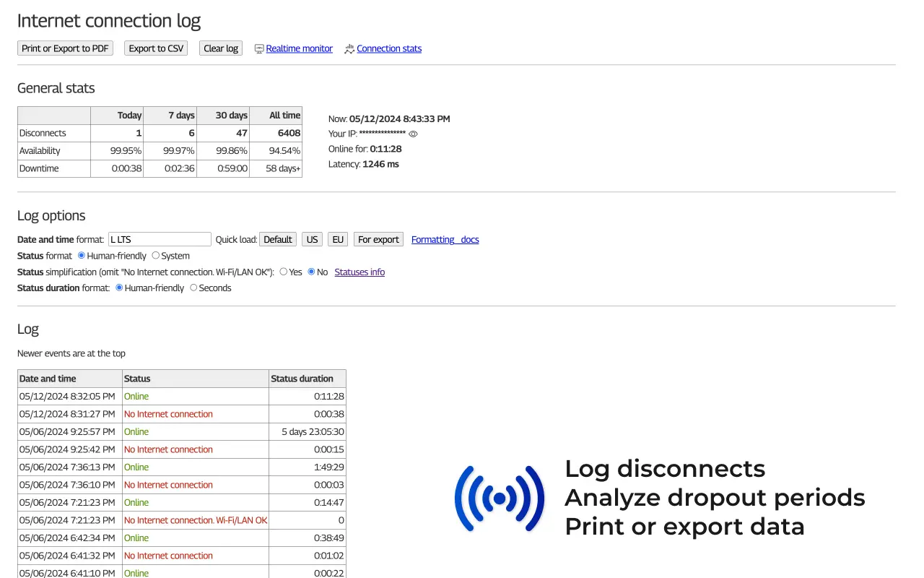Open the Realtime monitor page
The height and width of the screenshot is (578, 924).
299,48
